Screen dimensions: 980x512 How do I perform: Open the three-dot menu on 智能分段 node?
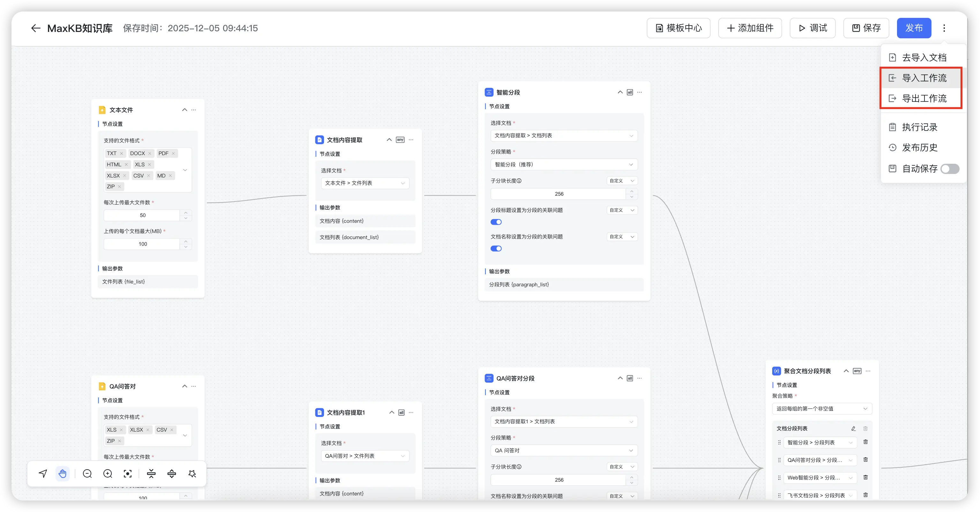(639, 93)
